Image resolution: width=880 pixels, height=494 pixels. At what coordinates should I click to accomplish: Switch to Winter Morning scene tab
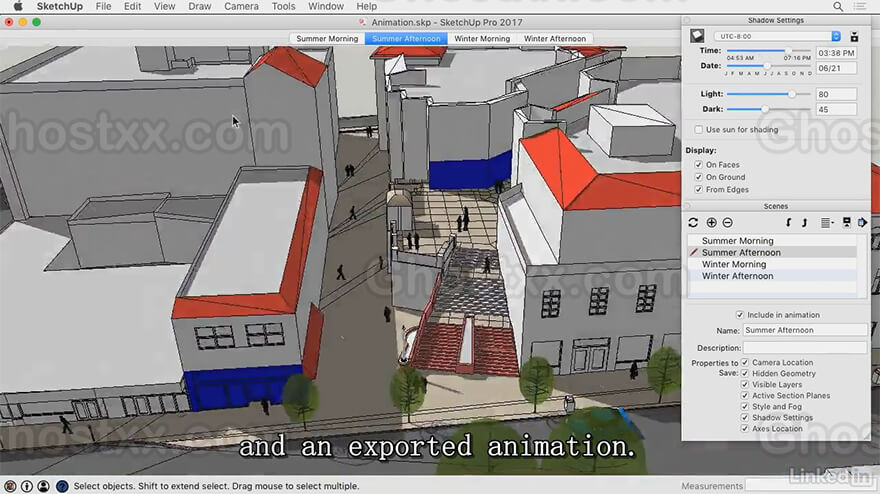(x=482, y=39)
